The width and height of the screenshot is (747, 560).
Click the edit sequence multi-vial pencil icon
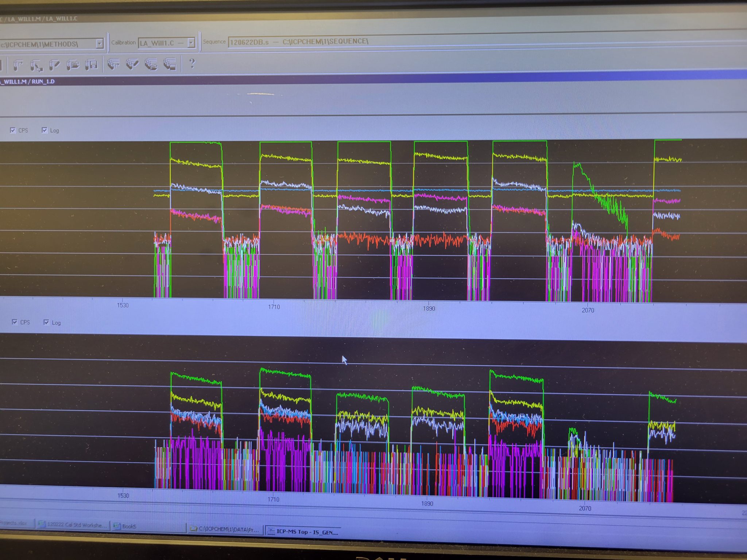click(x=132, y=64)
